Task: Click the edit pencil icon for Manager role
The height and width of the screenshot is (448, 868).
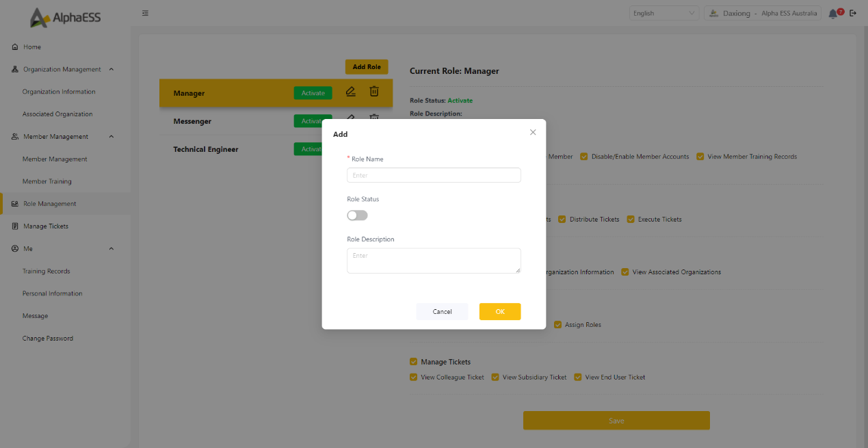Action: (351, 92)
